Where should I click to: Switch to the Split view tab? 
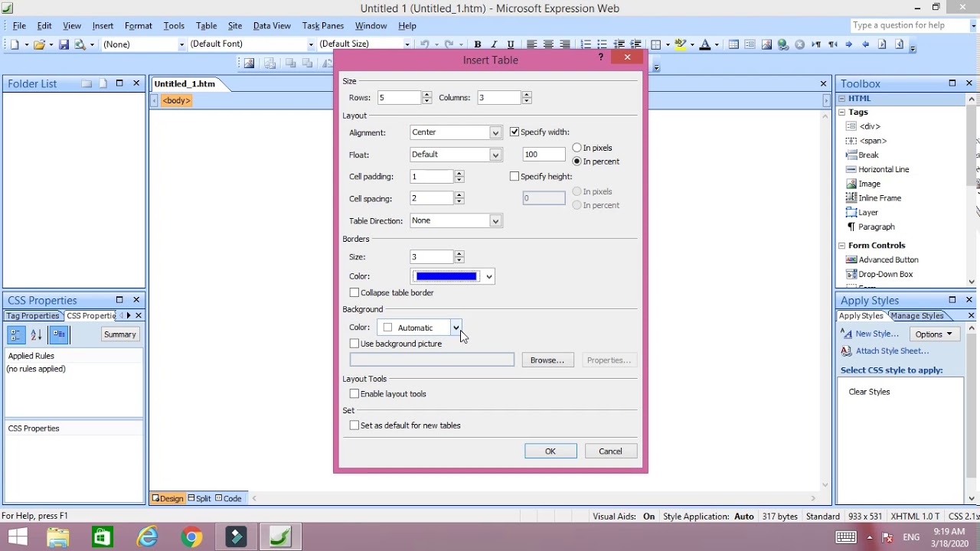pos(199,499)
